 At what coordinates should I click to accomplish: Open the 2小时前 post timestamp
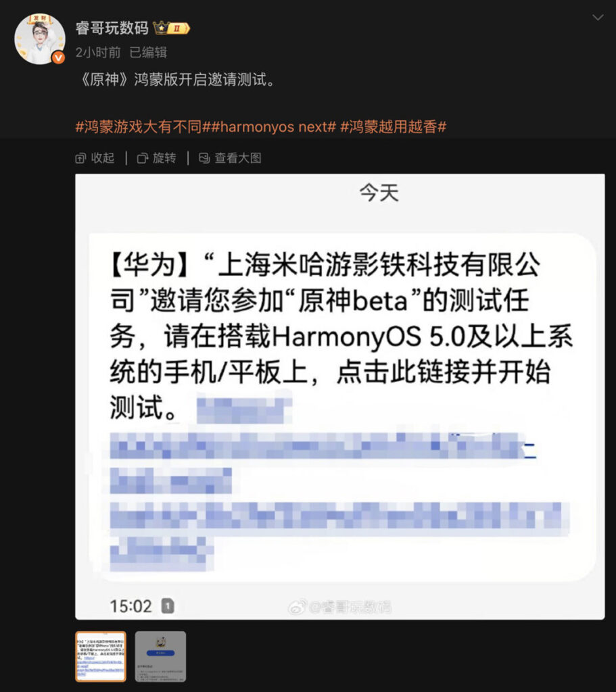pyautogui.click(x=98, y=53)
